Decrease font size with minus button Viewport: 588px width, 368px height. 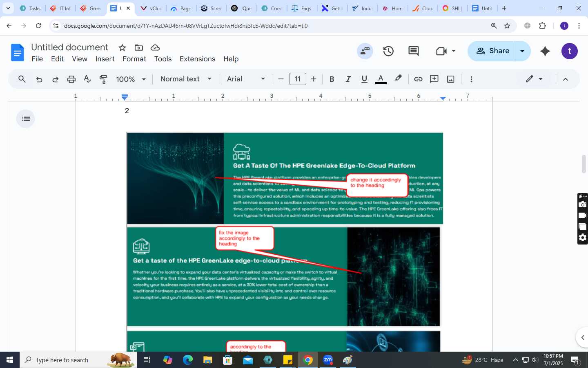[281, 79]
